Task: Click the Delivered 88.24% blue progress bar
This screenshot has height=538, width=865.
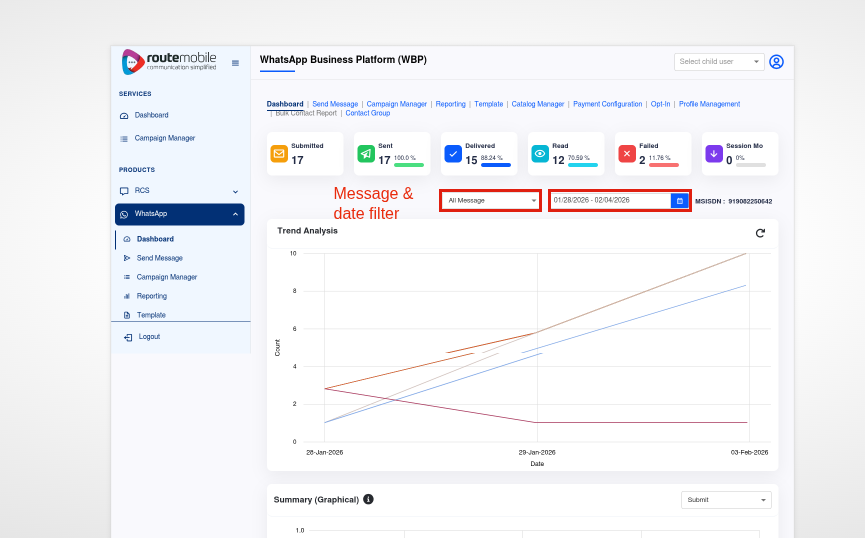Action: tap(495, 164)
